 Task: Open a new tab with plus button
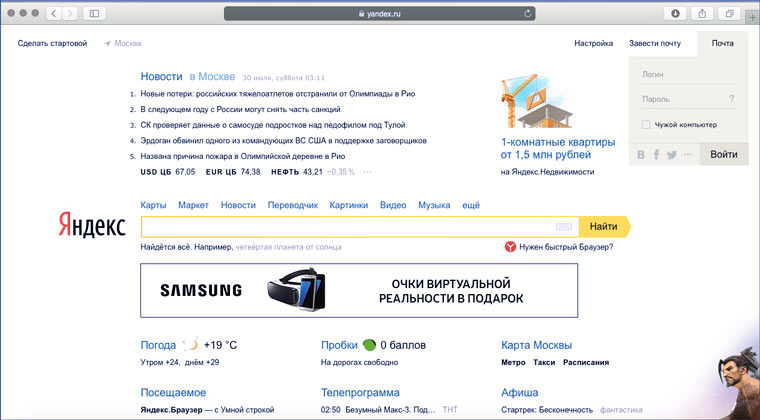click(752, 16)
